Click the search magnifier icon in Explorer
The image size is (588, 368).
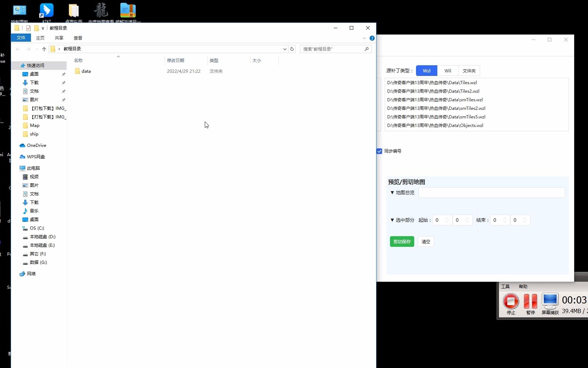click(x=366, y=49)
